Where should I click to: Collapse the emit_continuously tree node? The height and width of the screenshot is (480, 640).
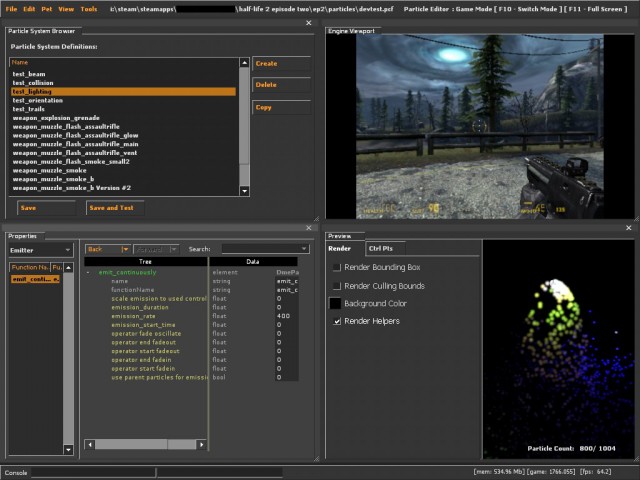pos(88,272)
